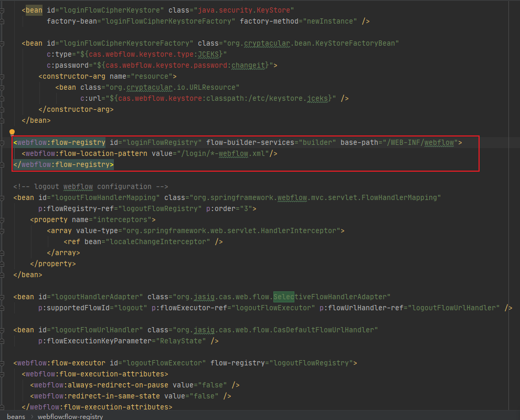
Task: Click the java.security.KeyStore class name
Action: point(244,10)
